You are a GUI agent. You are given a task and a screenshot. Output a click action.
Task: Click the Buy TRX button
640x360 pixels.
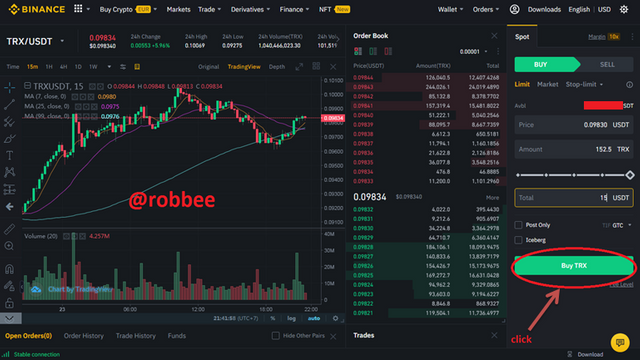573,265
